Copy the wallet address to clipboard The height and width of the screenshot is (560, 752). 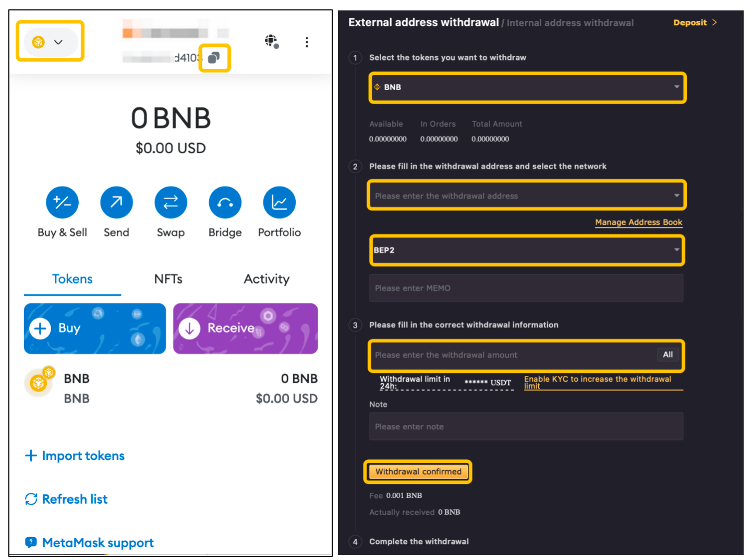click(214, 58)
